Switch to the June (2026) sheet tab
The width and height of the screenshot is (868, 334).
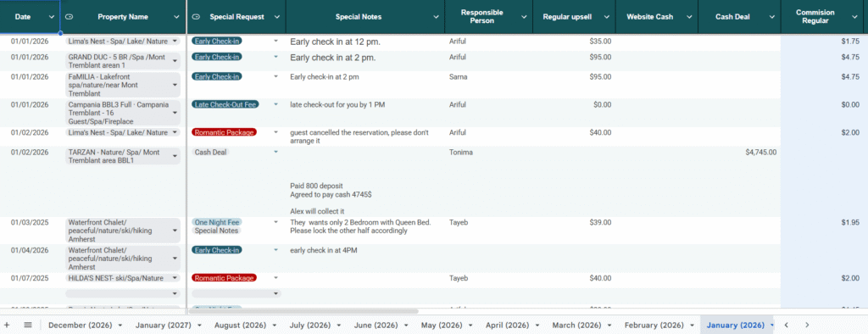point(375,326)
